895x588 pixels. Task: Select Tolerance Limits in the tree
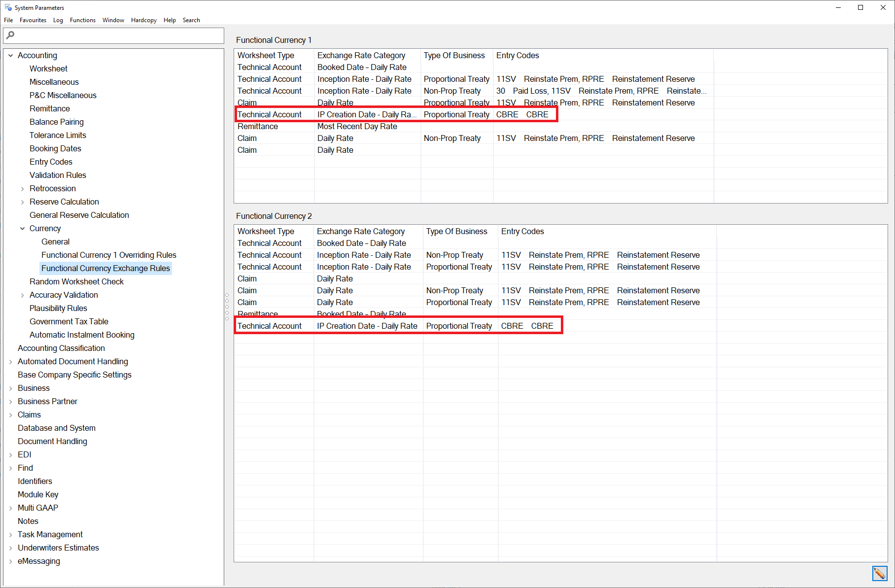[x=58, y=135]
